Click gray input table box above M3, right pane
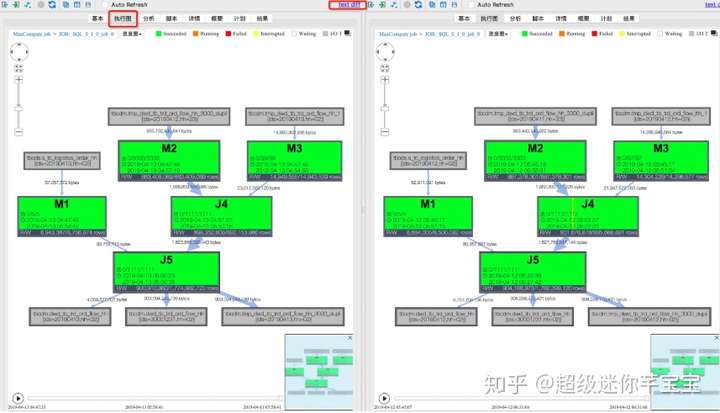The width and height of the screenshot is (720, 413). point(661,116)
